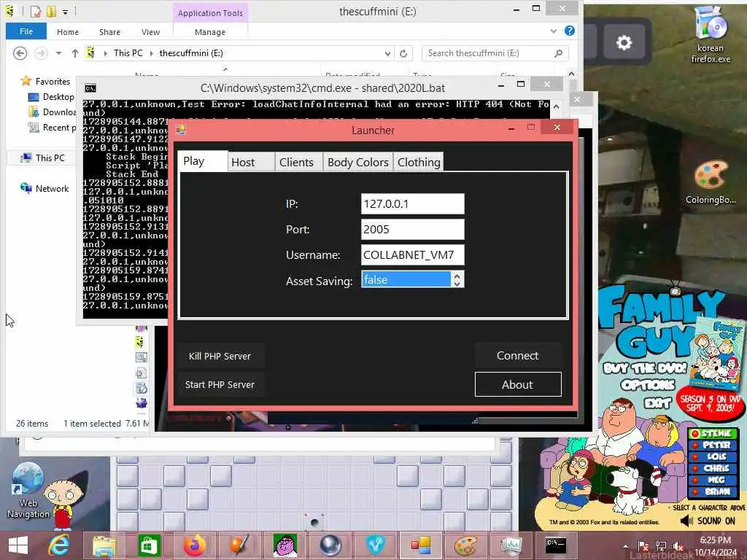Open Explorer help question mark icon
Image resolution: width=747 pixels, height=560 pixels.
569,31
